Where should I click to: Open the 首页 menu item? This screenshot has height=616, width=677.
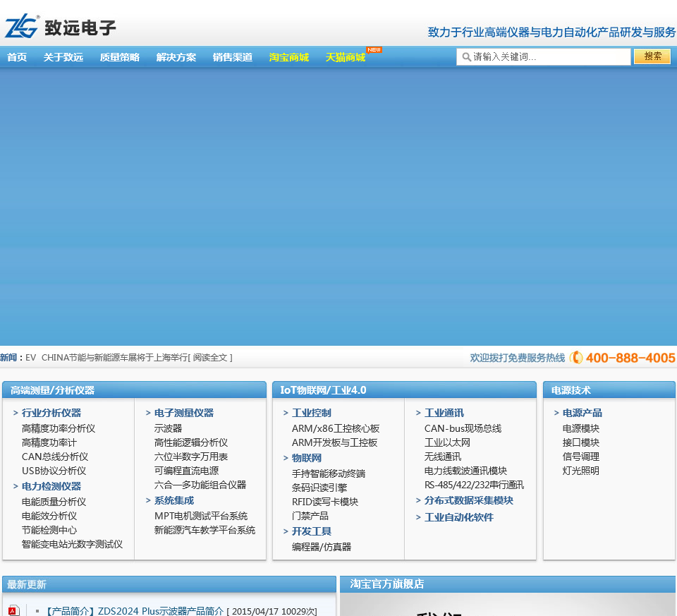pos(17,57)
